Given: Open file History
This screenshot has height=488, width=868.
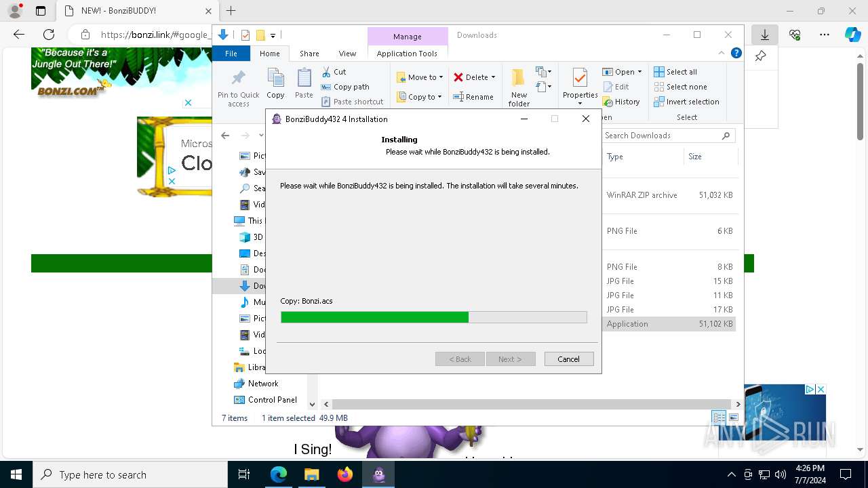Looking at the screenshot, I should tap(620, 102).
